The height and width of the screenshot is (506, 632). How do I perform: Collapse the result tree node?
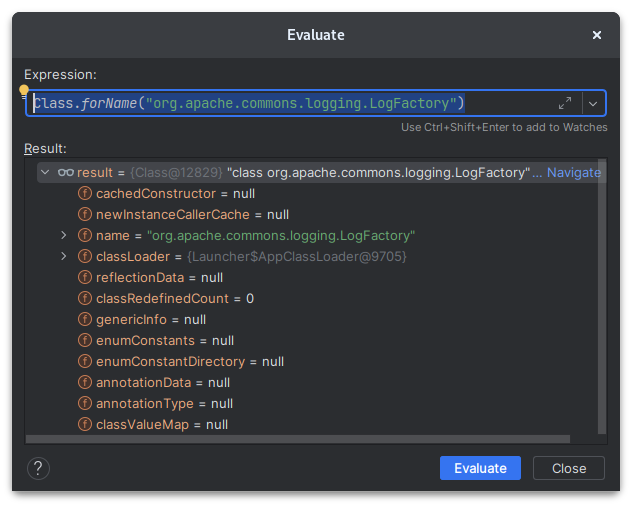44,172
